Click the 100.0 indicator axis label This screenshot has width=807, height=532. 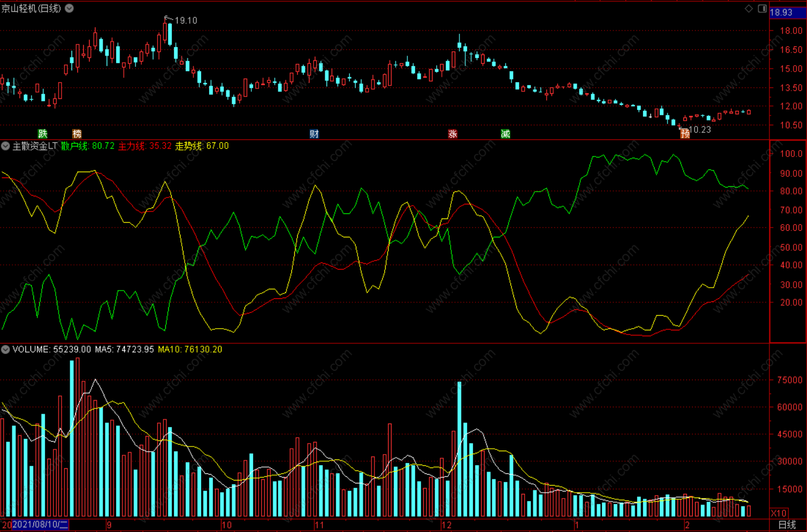791,154
